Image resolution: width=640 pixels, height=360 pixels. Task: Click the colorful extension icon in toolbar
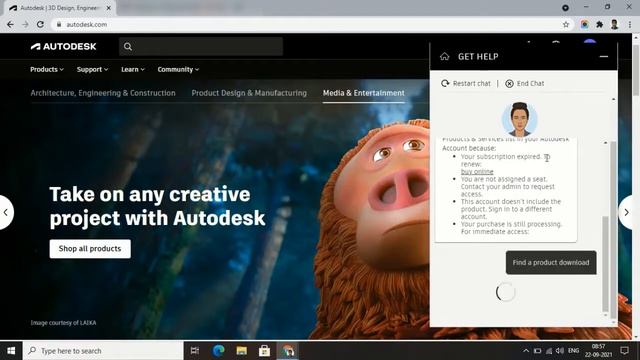584,24
